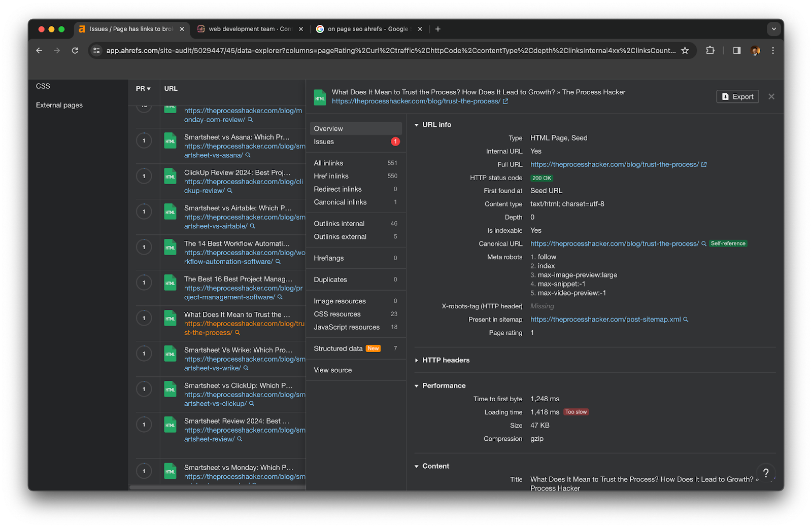Image resolution: width=812 pixels, height=528 pixels.
Task: Open the Chrome profile avatar
Action: pyautogui.click(x=755, y=51)
